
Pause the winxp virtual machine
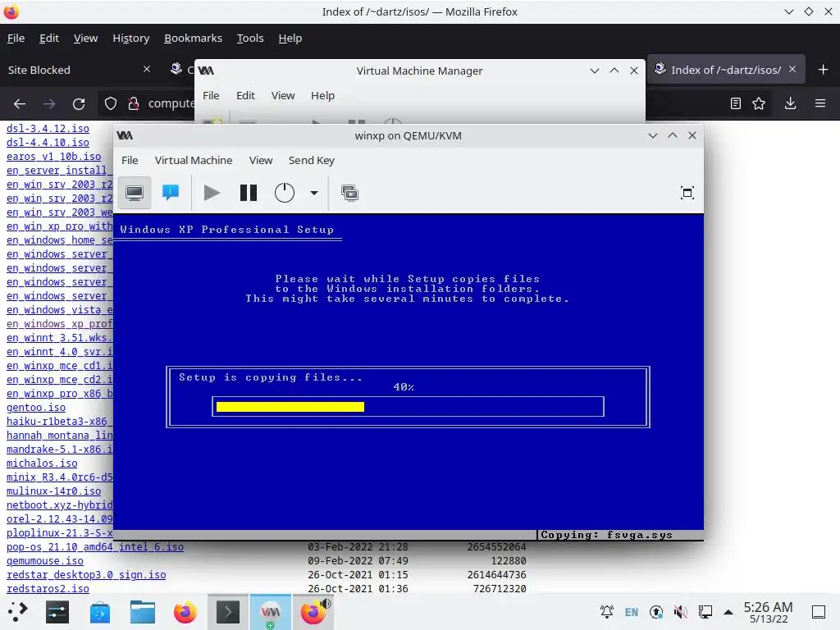(x=248, y=193)
